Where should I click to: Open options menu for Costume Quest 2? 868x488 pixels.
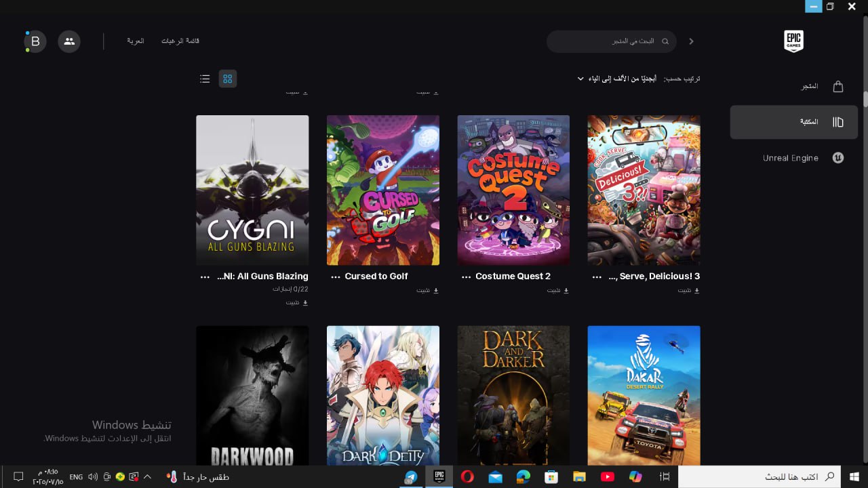pos(466,277)
